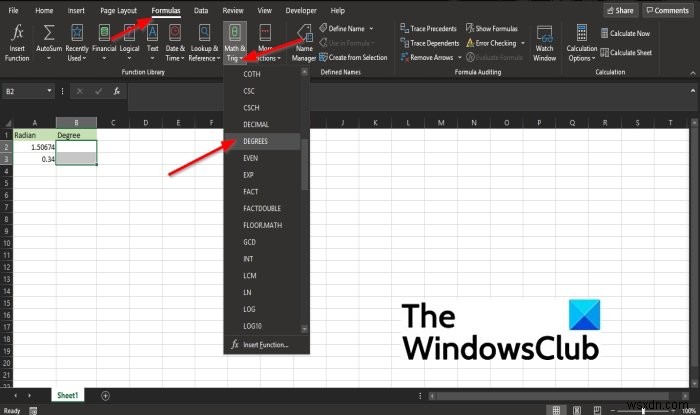The width and height of the screenshot is (700, 415).
Task: Click the Select All corner triangle
Action: pyautogui.click(x=7, y=123)
